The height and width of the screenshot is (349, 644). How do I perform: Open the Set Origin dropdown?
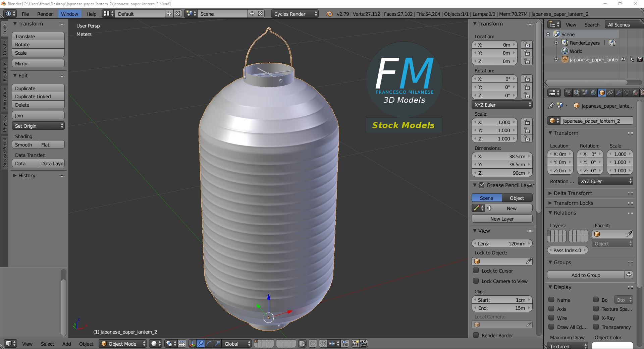(38, 126)
